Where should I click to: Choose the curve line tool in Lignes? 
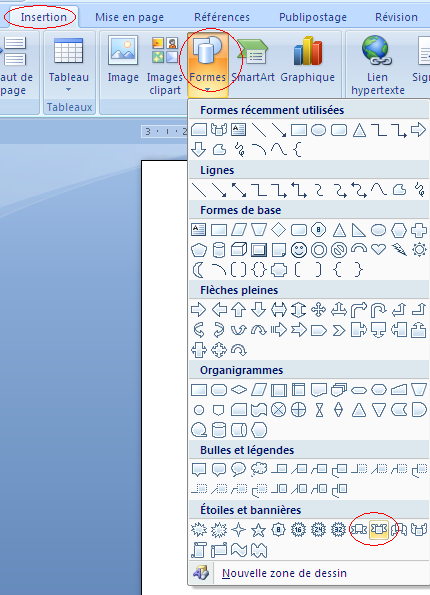pos(378,189)
